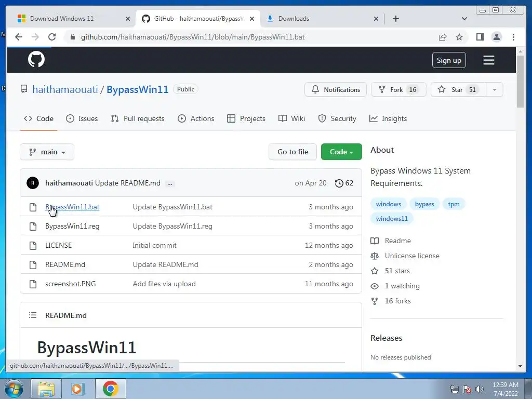Click the repository icon beside haithamaouati

click(x=24, y=89)
